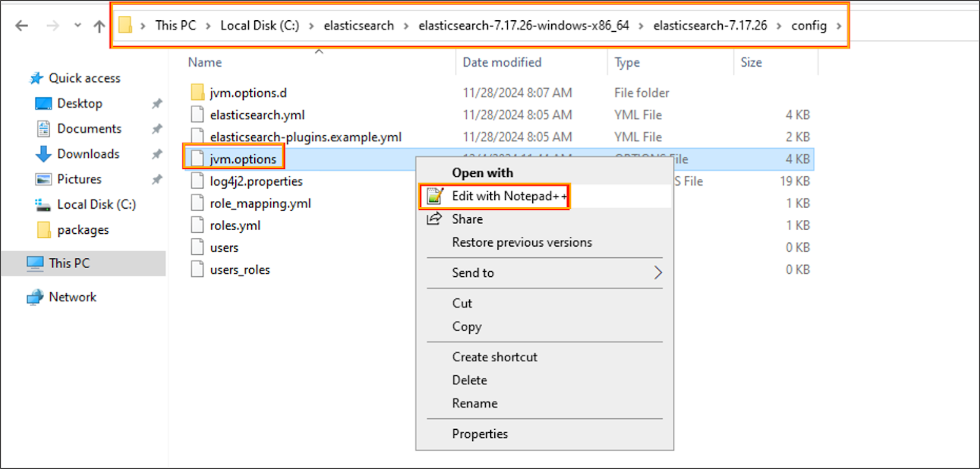This screenshot has height=469, width=980.
Task: Open recent locations dropdown chevron
Action: pos(77,26)
